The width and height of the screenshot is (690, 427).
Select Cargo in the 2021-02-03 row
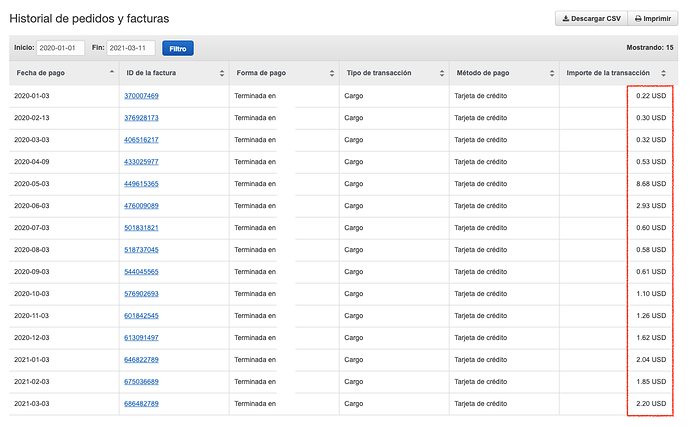[354, 382]
